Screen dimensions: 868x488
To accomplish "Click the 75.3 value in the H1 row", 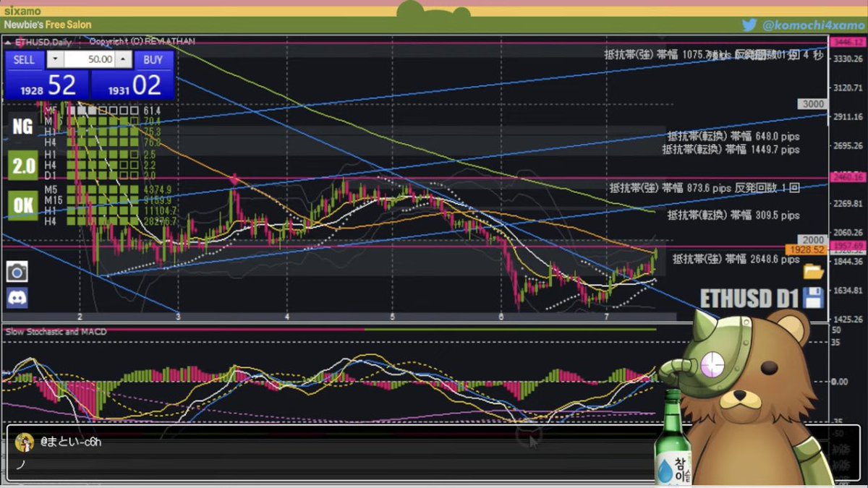I will click(152, 132).
